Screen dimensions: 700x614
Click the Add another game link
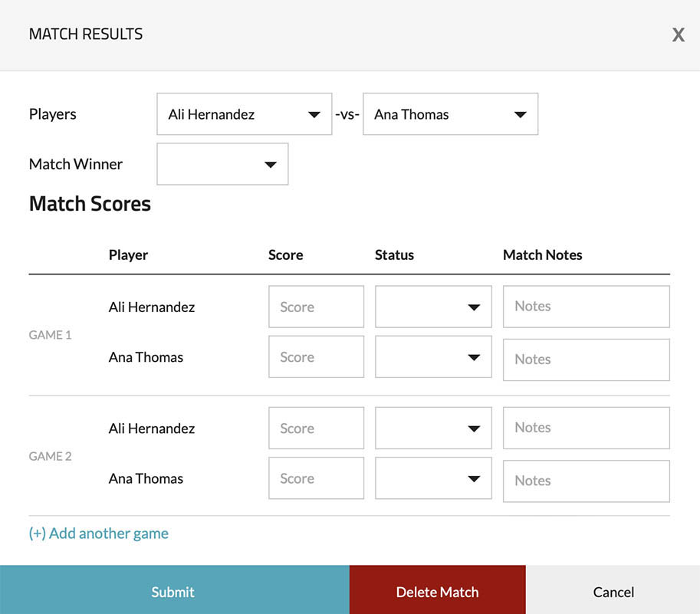point(99,534)
